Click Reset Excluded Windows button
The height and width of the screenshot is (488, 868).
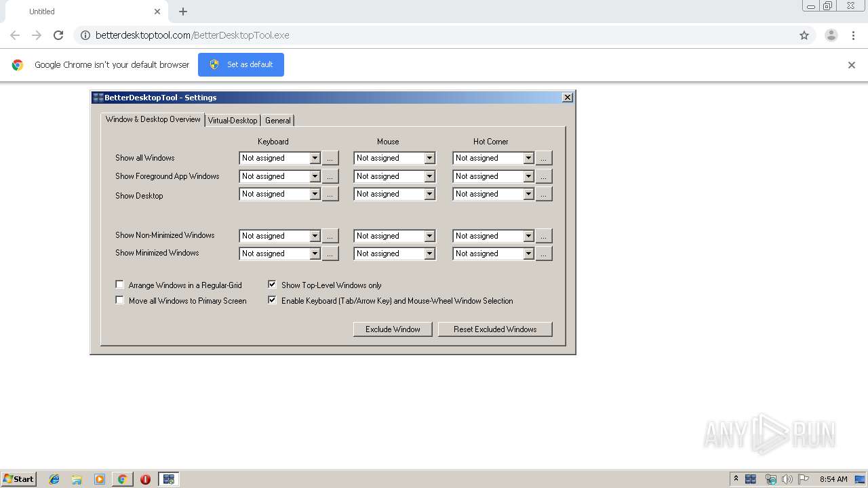495,329
